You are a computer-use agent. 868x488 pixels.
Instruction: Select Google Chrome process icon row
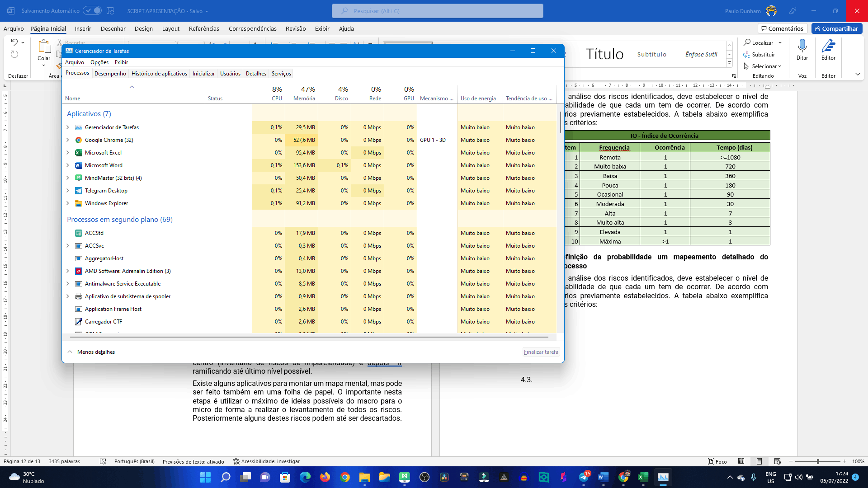coord(79,140)
